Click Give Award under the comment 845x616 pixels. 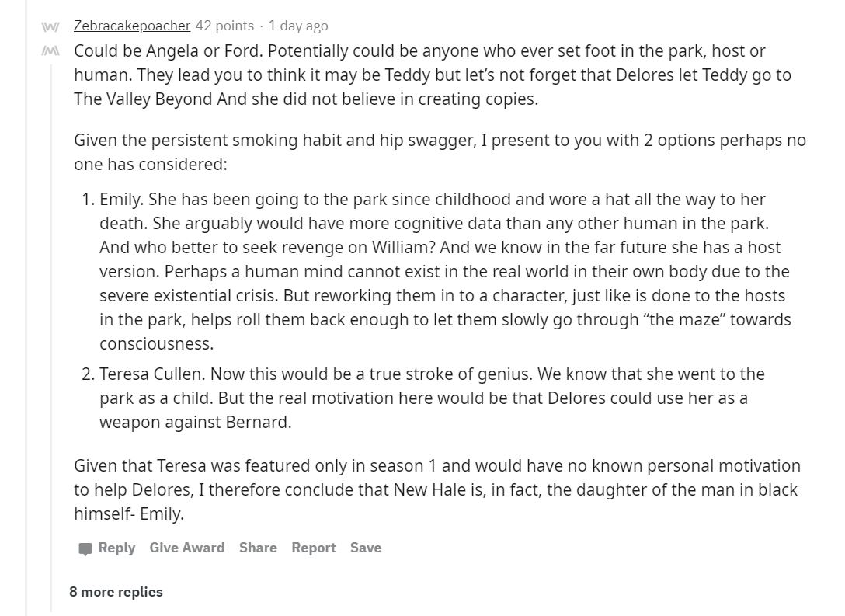tap(187, 548)
